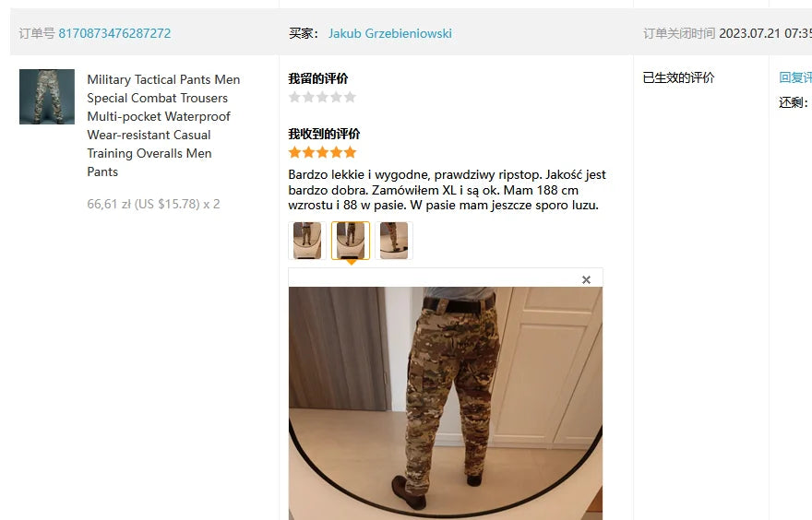The height and width of the screenshot is (520, 812).
Task: Click the second gray star in 我留的评价
Action: point(308,97)
